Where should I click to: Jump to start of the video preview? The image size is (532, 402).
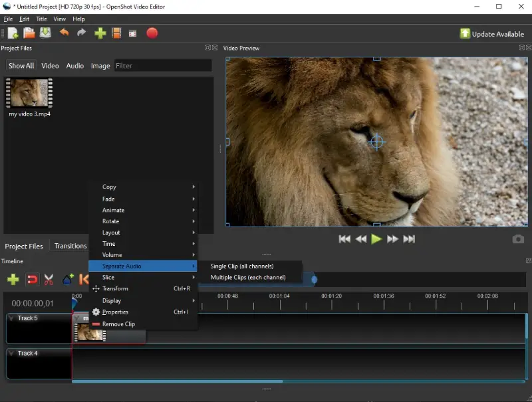pos(344,239)
